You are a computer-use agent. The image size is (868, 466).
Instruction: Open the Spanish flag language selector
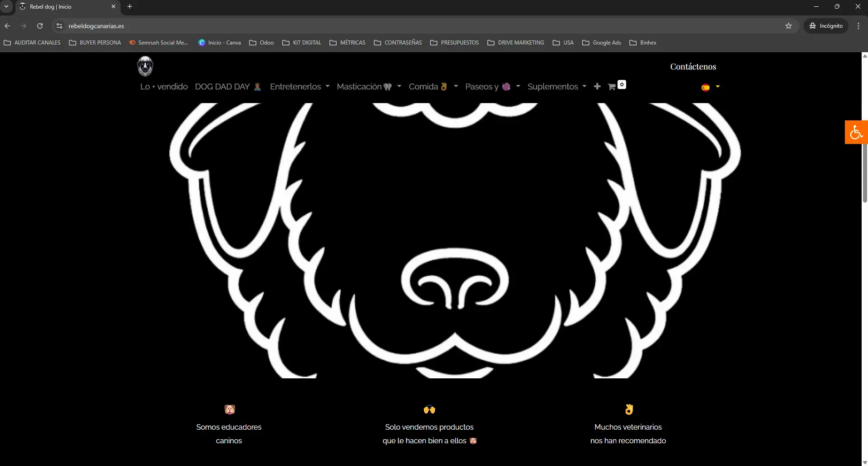(x=710, y=87)
